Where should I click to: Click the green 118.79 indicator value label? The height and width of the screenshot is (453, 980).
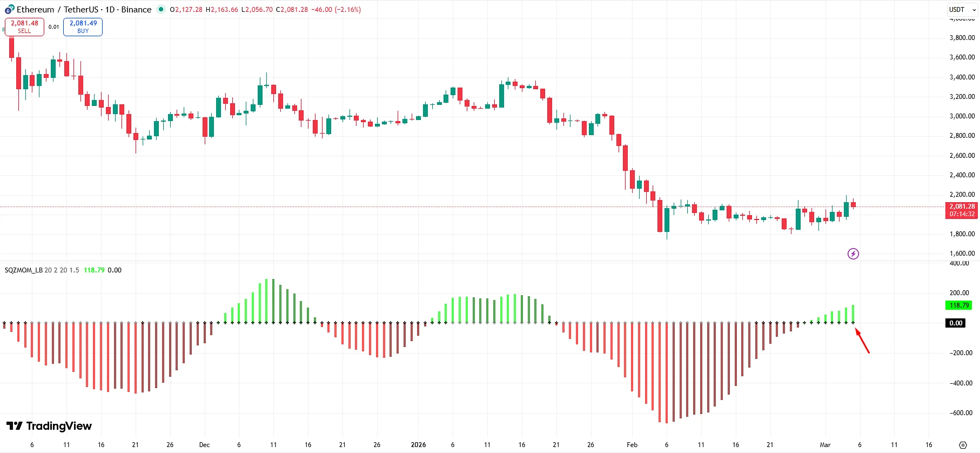(x=959, y=305)
